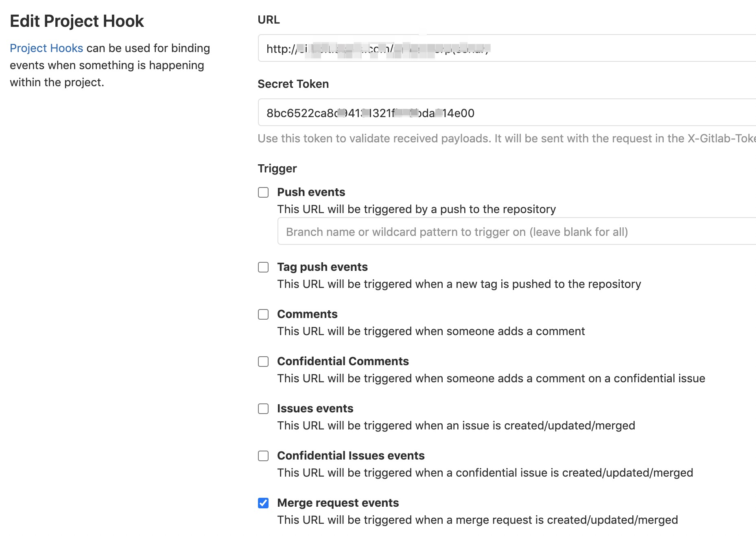Turn on the Issues events checkbox
Image resolution: width=756 pixels, height=536 pixels.
pos(263,409)
